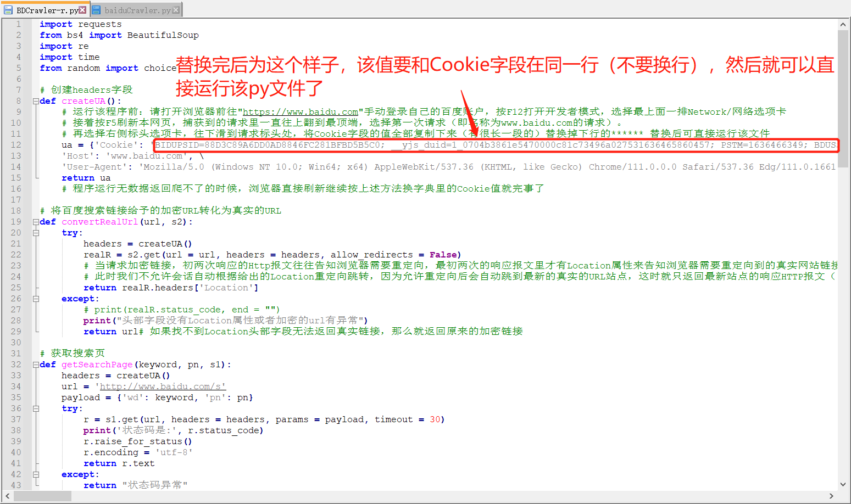
Task: Collapse the except block at line 26
Action: click(36, 299)
